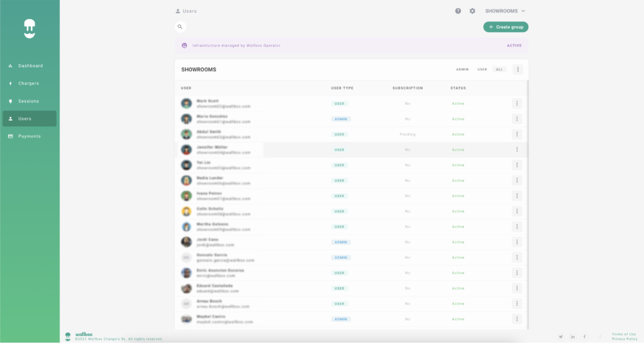Open the three-dot menu for Jennifer Müller

(517, 149)
